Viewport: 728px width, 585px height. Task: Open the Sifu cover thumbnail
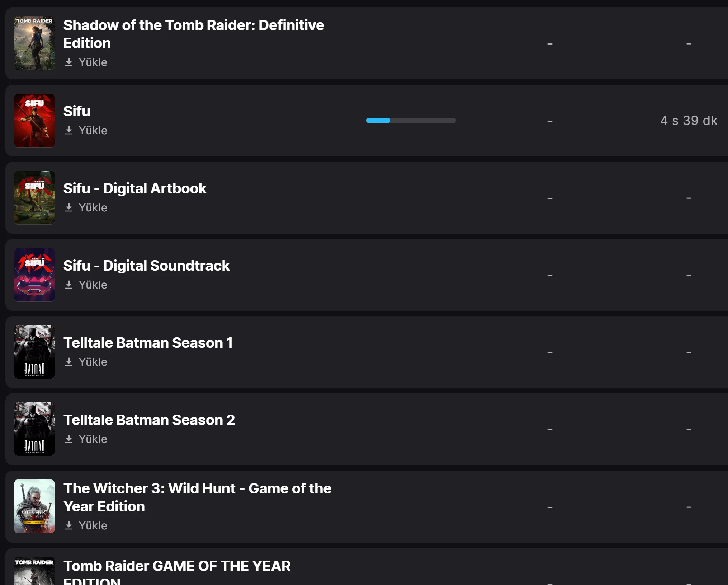pos(34,121)
